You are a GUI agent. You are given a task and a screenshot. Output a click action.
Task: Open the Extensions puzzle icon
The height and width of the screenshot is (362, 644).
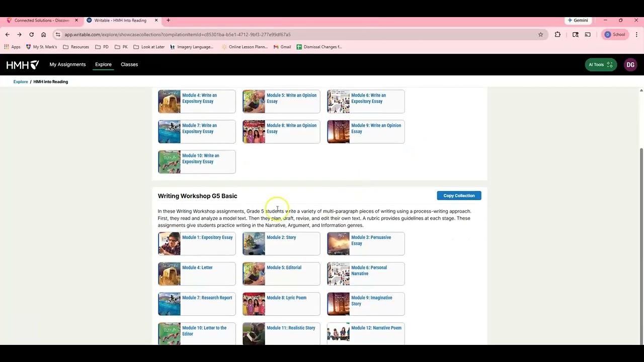pyautogui.click(x=557, y=35)
